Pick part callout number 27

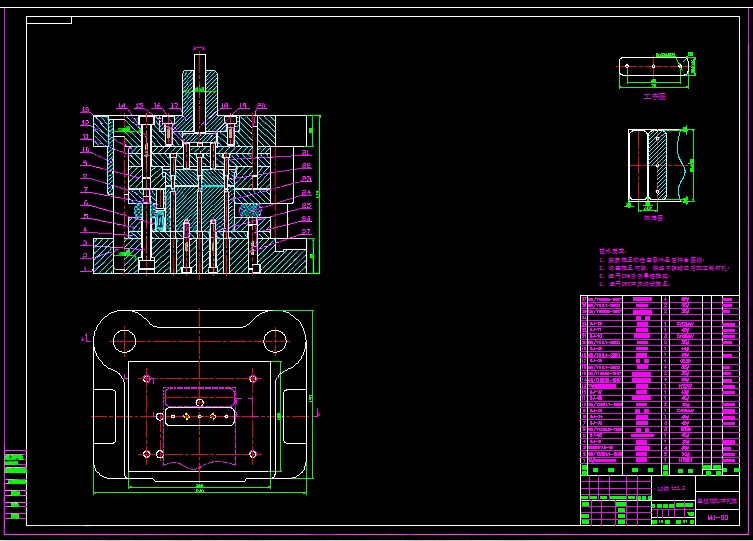pyautogui.click(x=306, y=232)
